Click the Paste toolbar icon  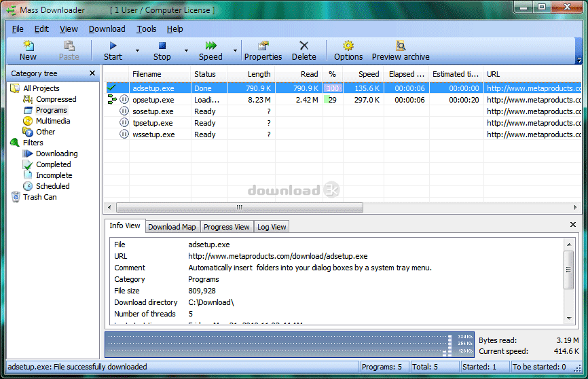(x=69, y=50)
